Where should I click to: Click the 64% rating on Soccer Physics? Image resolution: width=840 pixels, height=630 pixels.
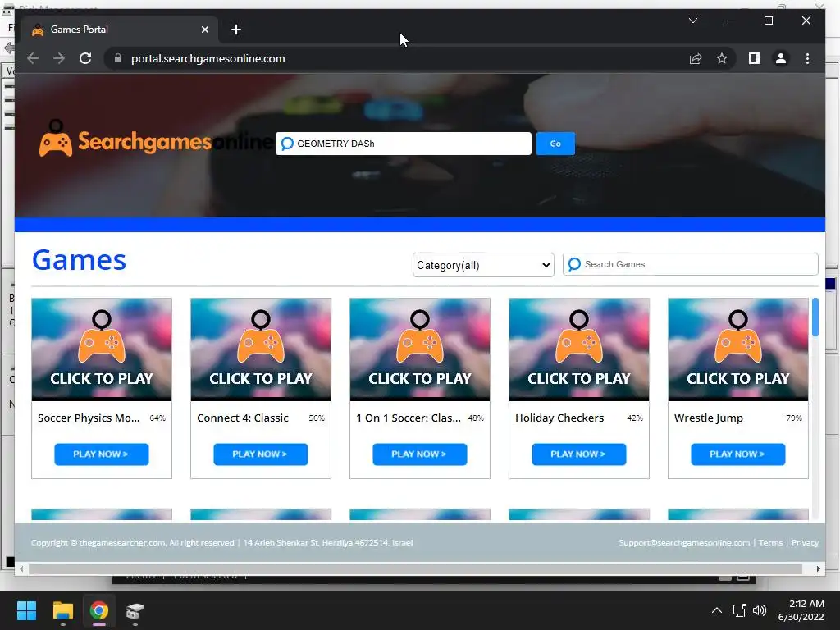[x=157, y=418]
